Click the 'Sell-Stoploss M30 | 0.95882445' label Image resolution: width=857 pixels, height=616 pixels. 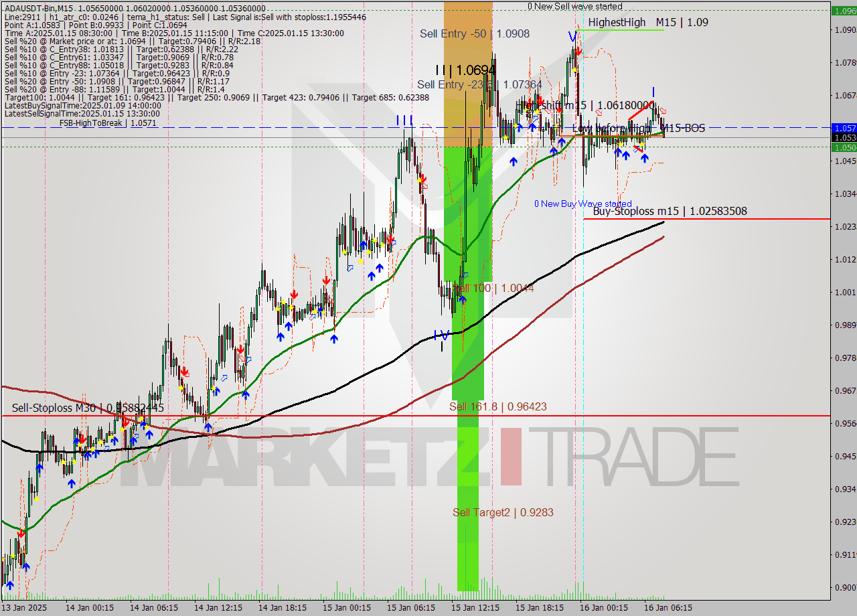[88, 407]
